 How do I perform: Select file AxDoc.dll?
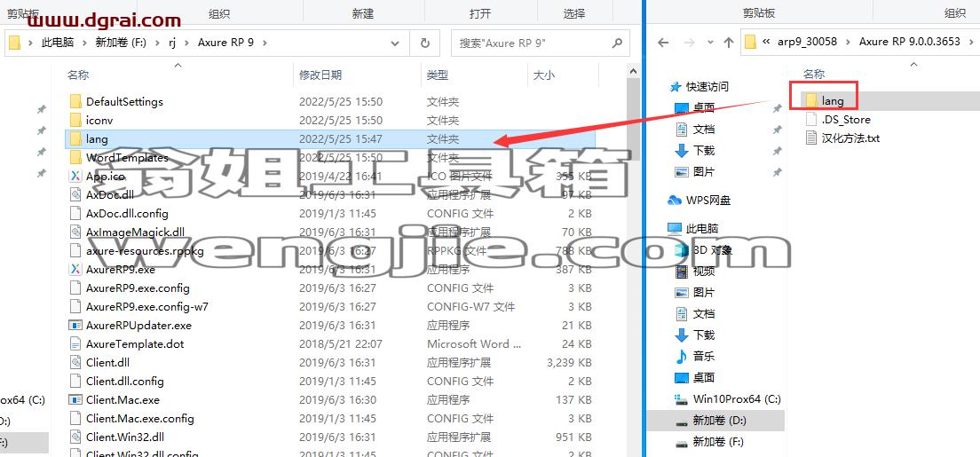pyautogui.click(x=110, y=195)
